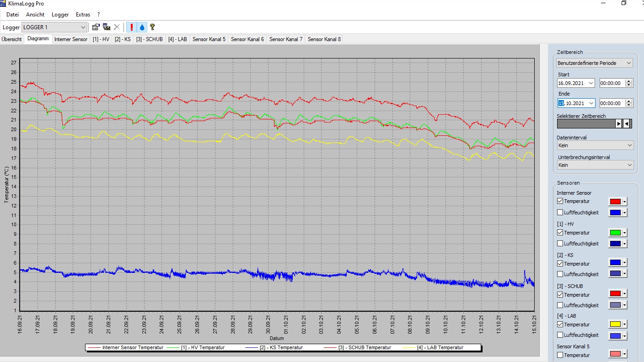Image resolution: width=644 pixels, height=362 pixels.
Task: Toggle the blue water drop humidity icon
Action: click(x=142, y=27)
